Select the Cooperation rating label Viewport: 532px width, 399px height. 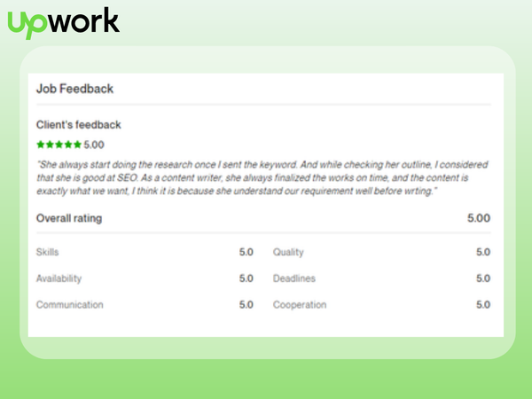300,305
